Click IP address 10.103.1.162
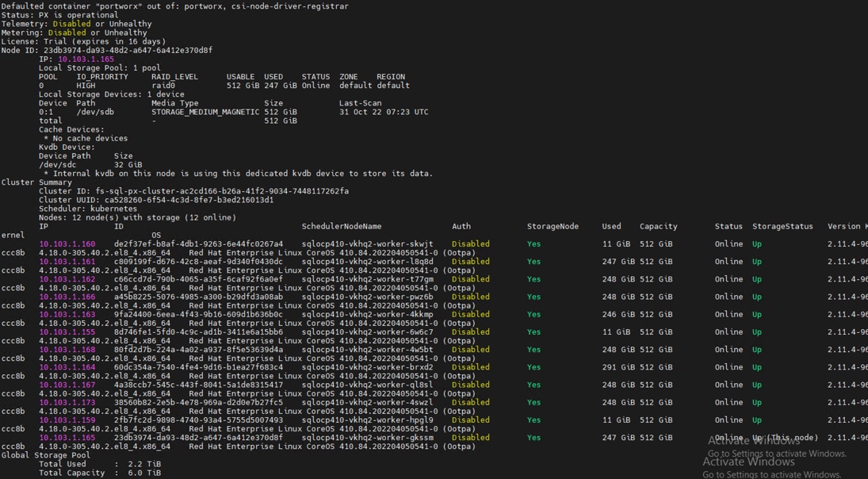The height and width of the screenshot is (479, 868). (67, 279)
